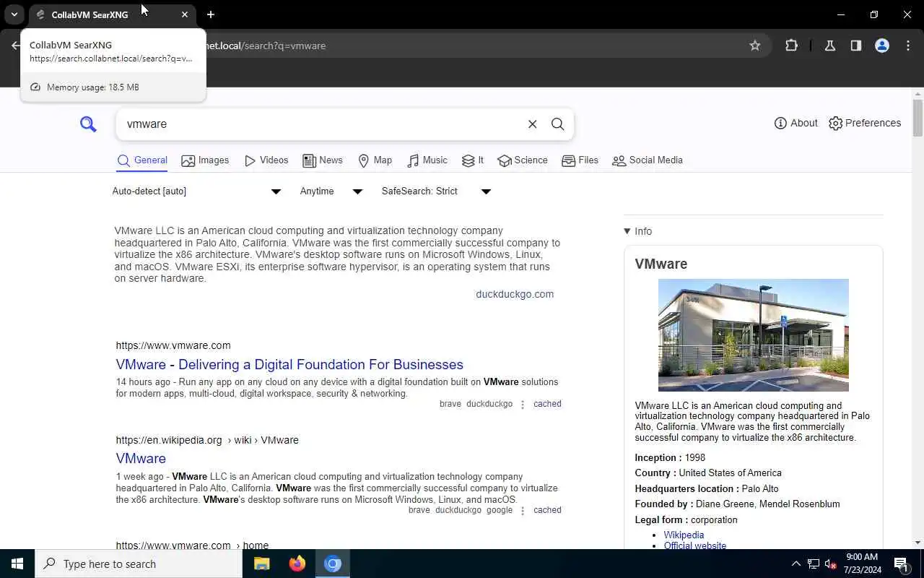This screenshot has width=924, height=578.
Task: Click VMware building photo in infobox
Action: [x=753, y=335]
